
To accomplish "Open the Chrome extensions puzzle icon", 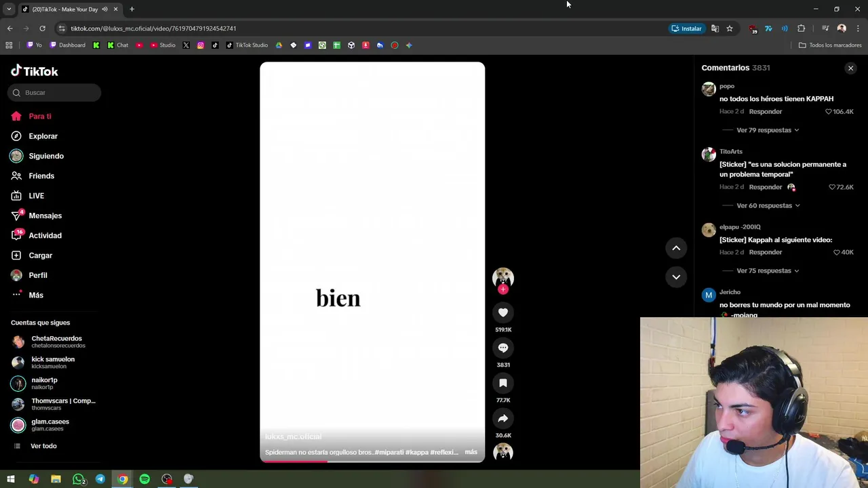I will pyautogui.click(x=802, y=28).
